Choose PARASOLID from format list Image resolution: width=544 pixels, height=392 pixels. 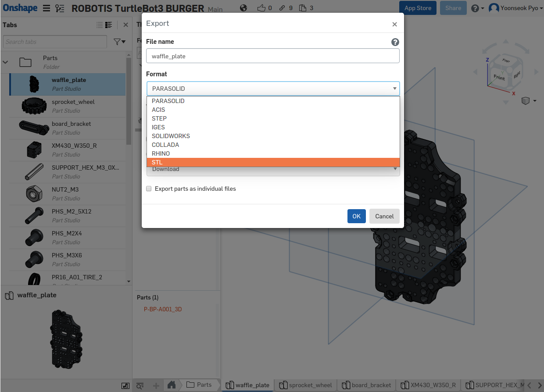click(273, 101)
